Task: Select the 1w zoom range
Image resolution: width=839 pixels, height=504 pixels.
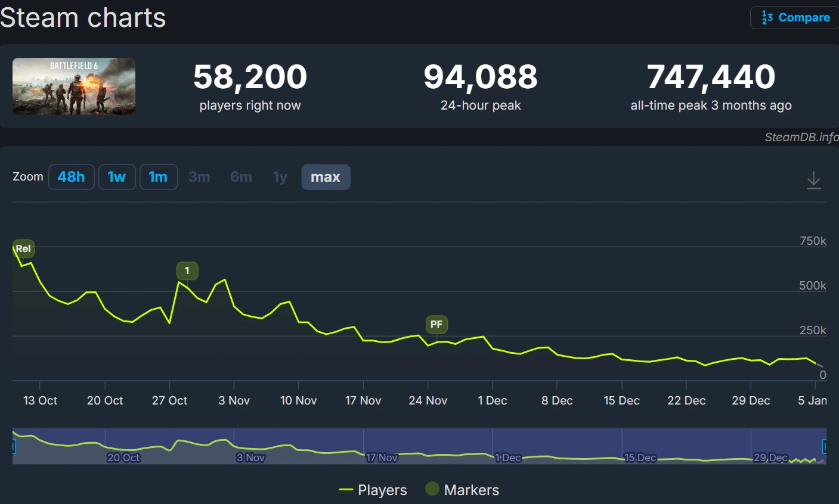Action: point(117,177)
